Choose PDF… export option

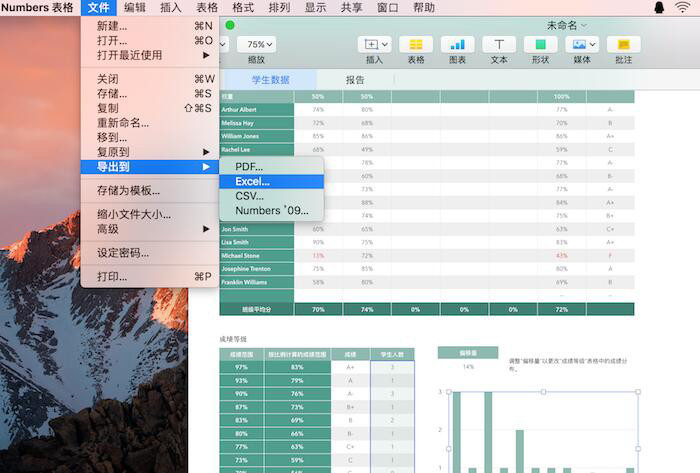(271, 167)
